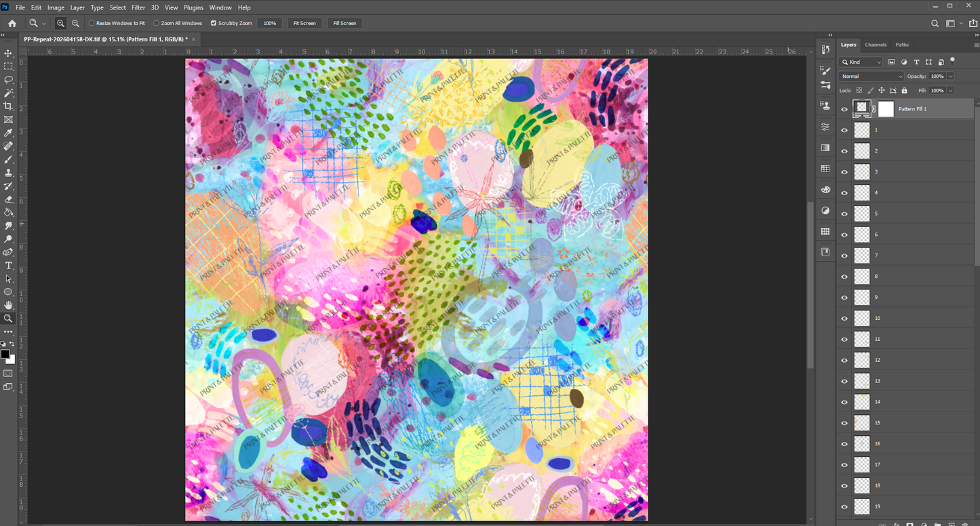Image resolution: width=980 pixels, height=526 pixels.
Task: Open the File menu
Action: coord(20,7)
